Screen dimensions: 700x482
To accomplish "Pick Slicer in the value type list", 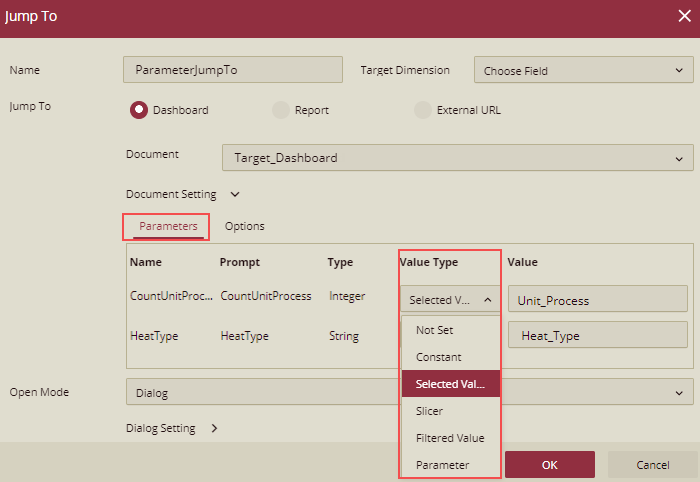I will tap(430, 411).
